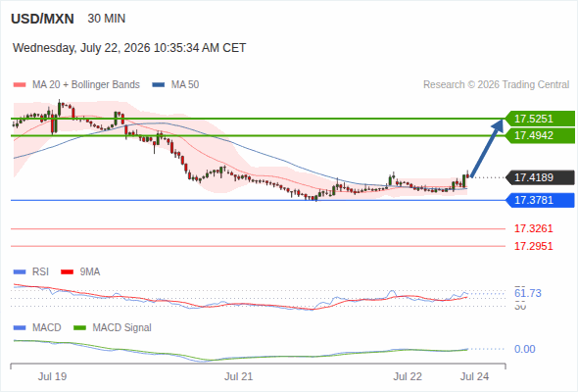Click the 17.3261 red support label
578x392 pixels.
pyautogui.click(x=533, y=228)
